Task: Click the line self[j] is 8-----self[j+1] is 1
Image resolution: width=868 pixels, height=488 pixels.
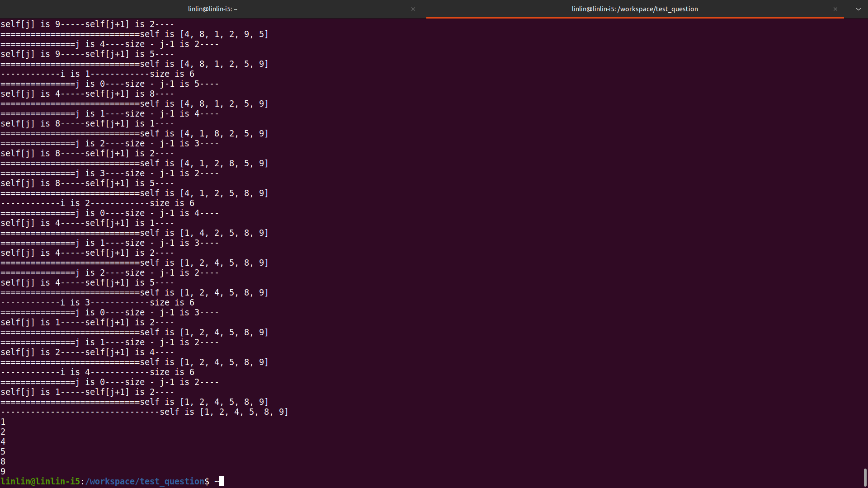Action: click(87, 124)
